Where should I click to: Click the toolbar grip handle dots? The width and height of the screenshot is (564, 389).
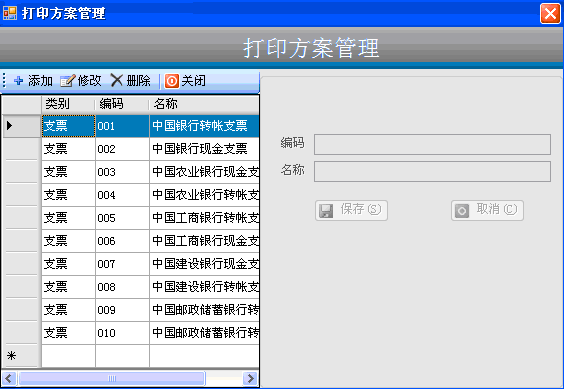[x=4, y=80]
